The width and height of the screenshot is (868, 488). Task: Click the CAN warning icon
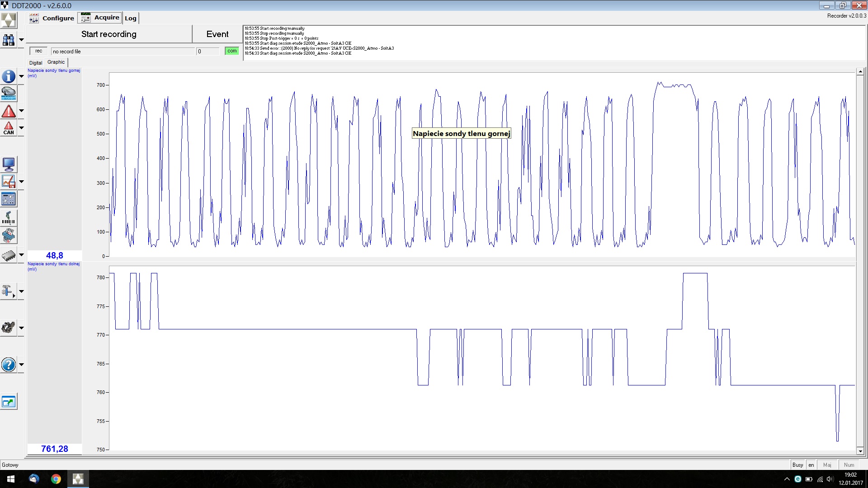point(9,128)
